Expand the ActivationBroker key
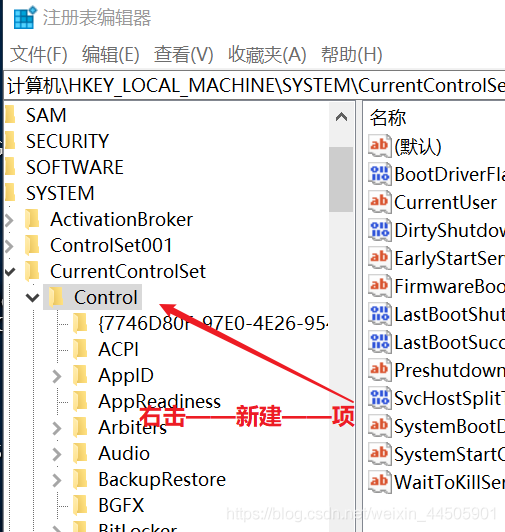The image size is (505, 532). (x=10, y=220)
